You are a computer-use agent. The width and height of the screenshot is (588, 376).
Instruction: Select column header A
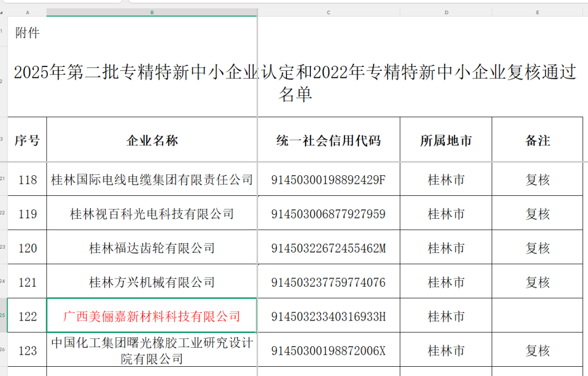pos(27,12)
